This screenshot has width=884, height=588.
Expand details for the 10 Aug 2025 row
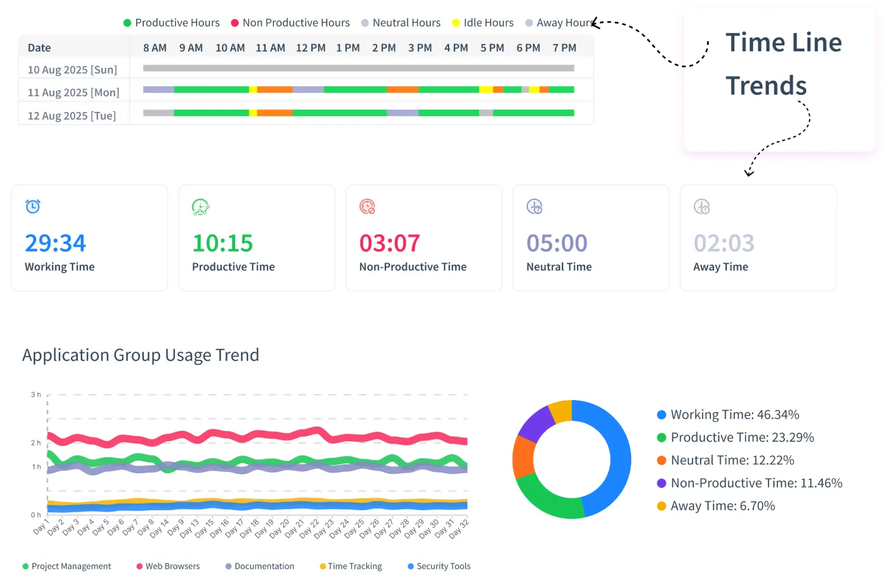tap(72, 69)
